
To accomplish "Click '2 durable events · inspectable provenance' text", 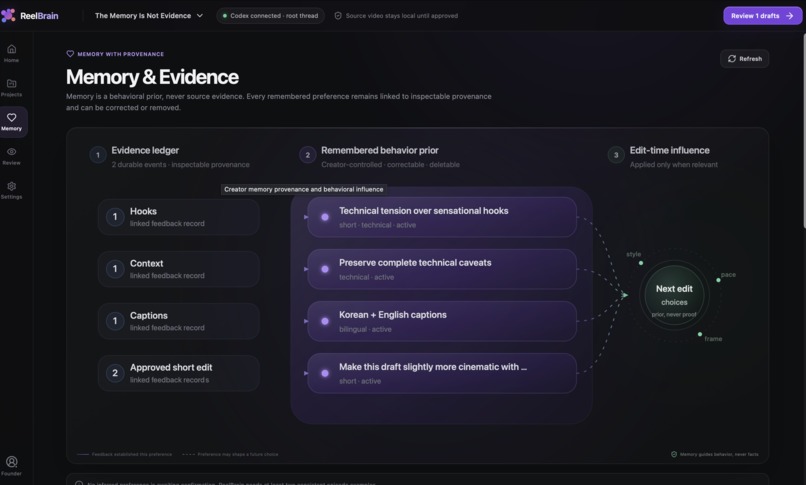I will 180,165.
